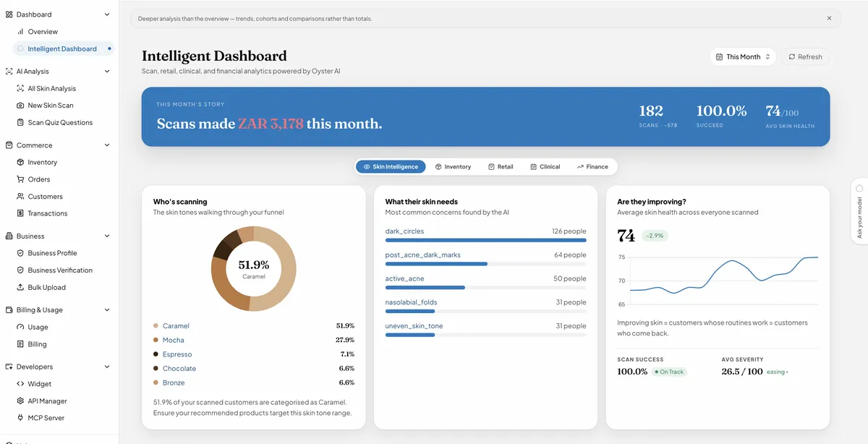Switch to the Clinical tab
This screenshot has width=868, height=444.
click(x=545, y=166)
